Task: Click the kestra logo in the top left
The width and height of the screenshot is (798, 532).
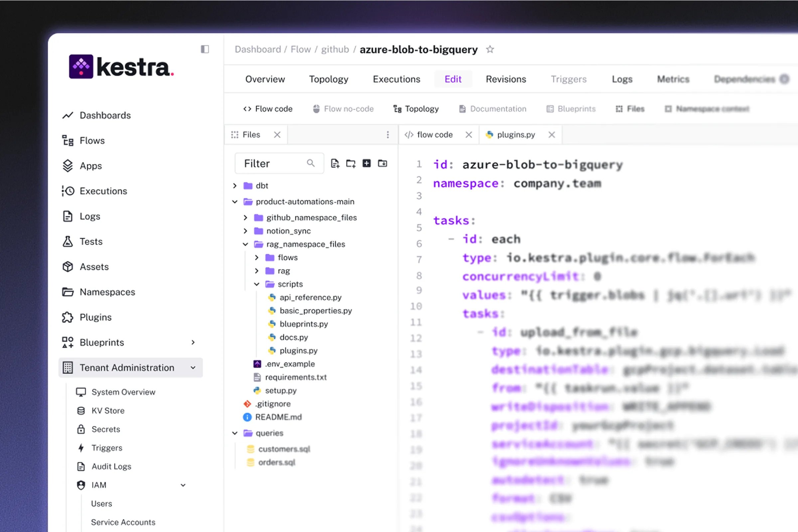Action: coord(120,67)
